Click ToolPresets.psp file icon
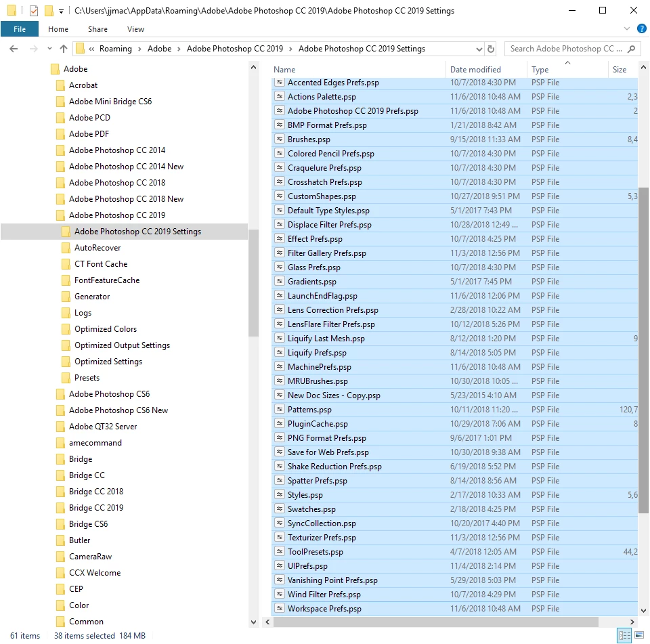 pyautogui.click(x=280, y=551)
